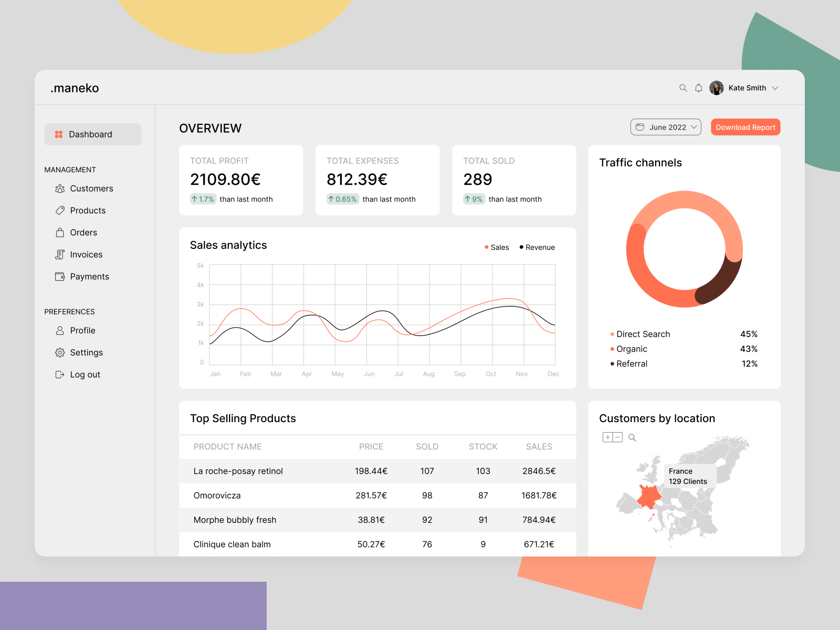This screenshot has width=840, height=630.
Task: Switch to the Dashboard section
Action: click(x=90, y=134)
